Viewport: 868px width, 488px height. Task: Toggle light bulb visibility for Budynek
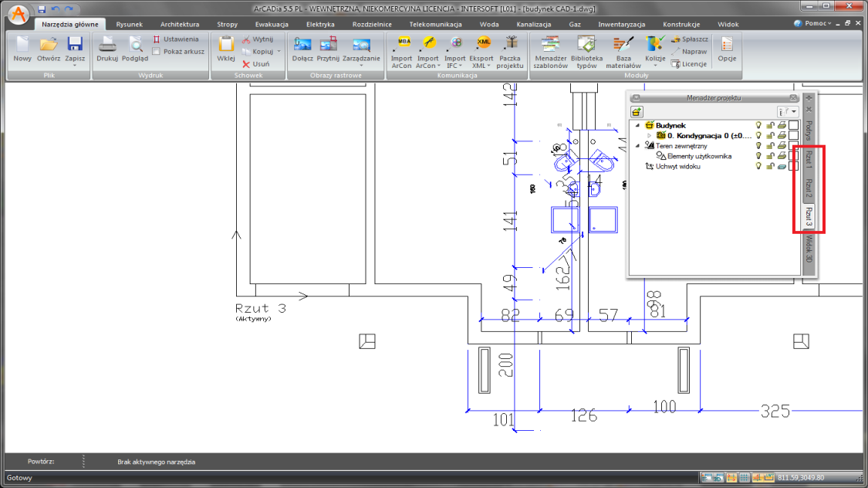pos(758,125)
